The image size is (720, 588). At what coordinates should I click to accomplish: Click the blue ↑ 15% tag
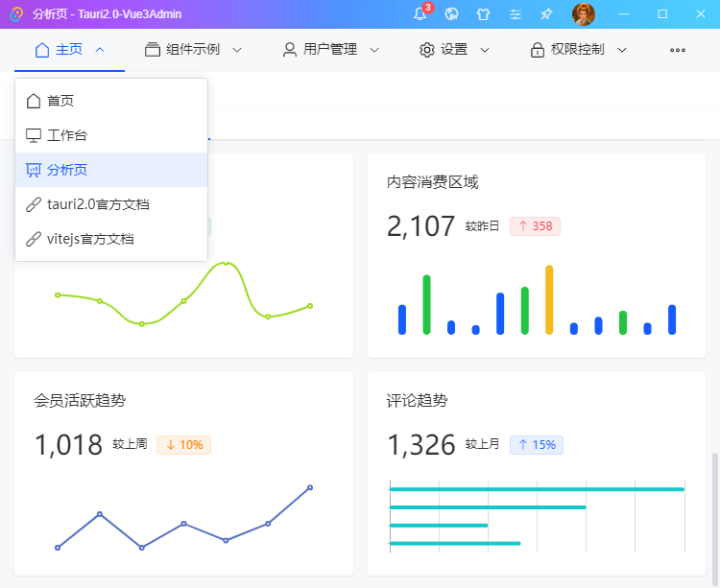pos(537,445)
